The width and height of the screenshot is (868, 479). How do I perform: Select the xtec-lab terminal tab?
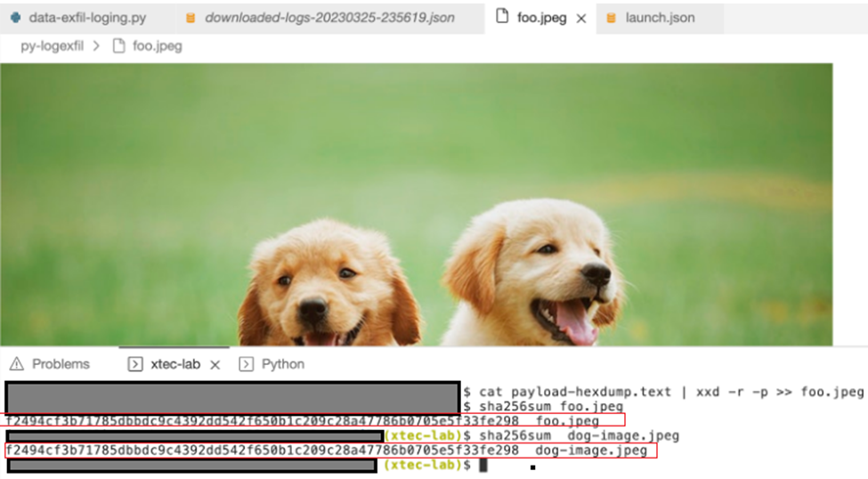(174, 364)
